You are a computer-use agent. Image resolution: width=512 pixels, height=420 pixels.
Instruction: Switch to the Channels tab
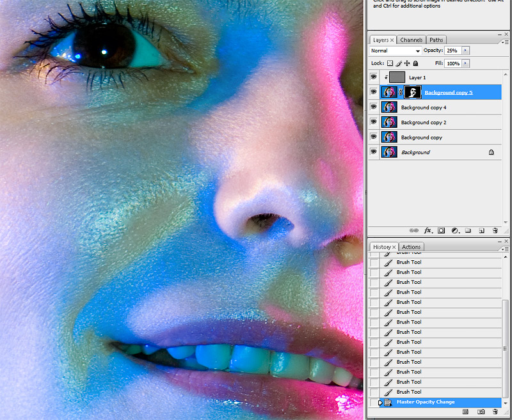pyautogui.click(x=411, y=40)
